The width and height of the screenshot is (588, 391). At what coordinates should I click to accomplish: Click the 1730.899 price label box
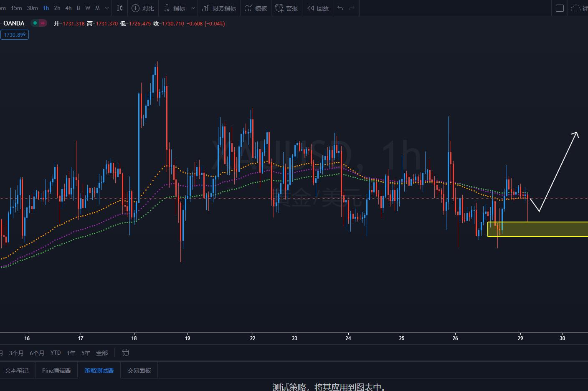[x=15, y=35]
